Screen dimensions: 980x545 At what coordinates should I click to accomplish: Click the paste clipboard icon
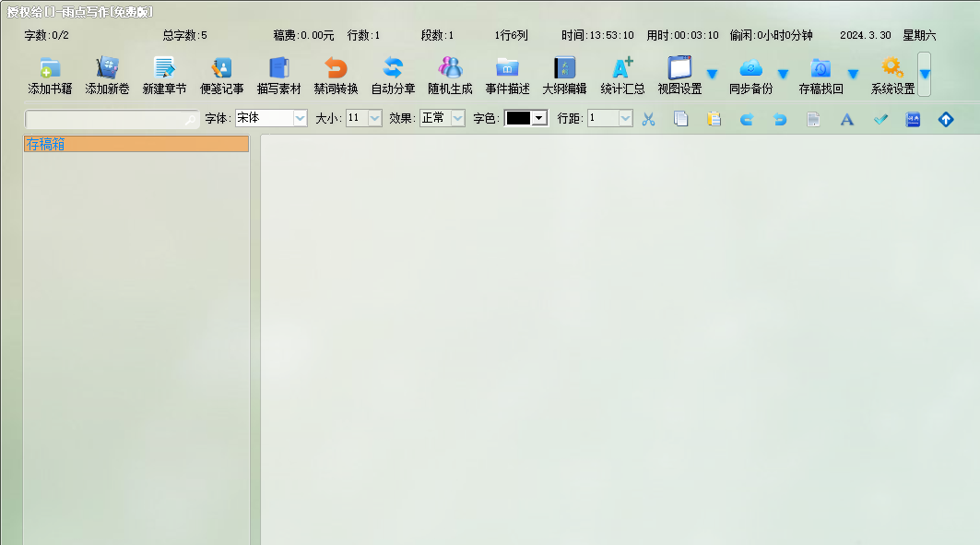click(714, 119)
